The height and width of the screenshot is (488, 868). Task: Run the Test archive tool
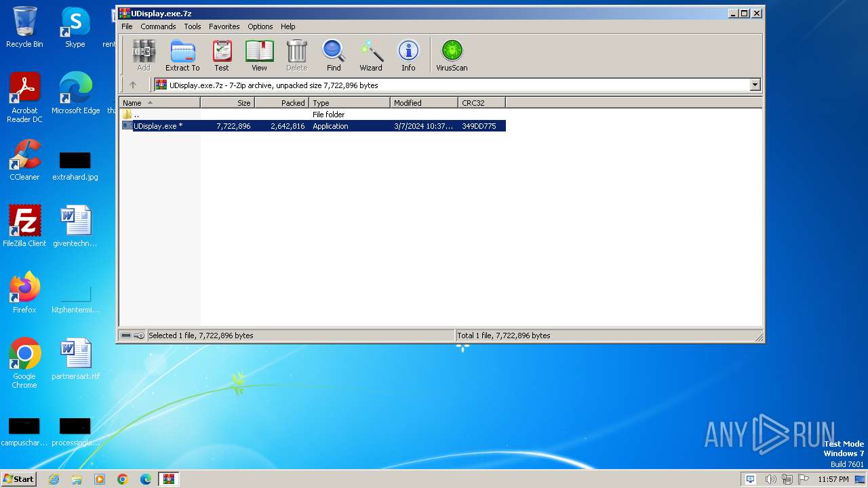click(x=222, y=55)
